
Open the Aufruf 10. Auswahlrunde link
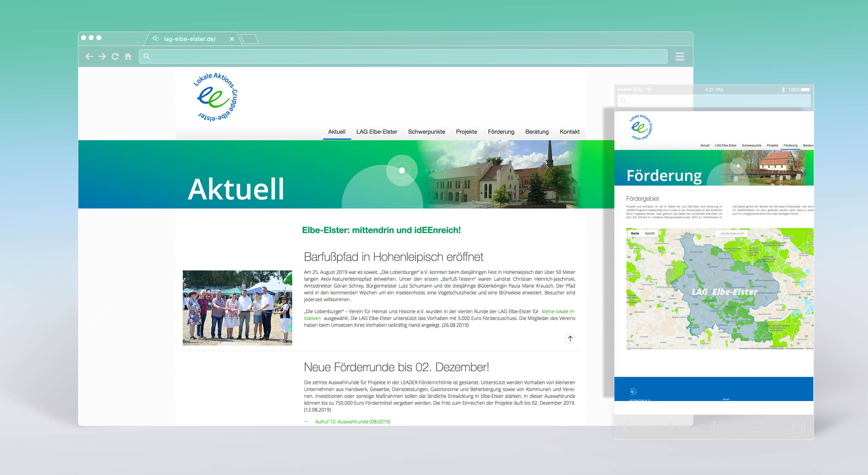pyautogui.click(x=353, y=422)
